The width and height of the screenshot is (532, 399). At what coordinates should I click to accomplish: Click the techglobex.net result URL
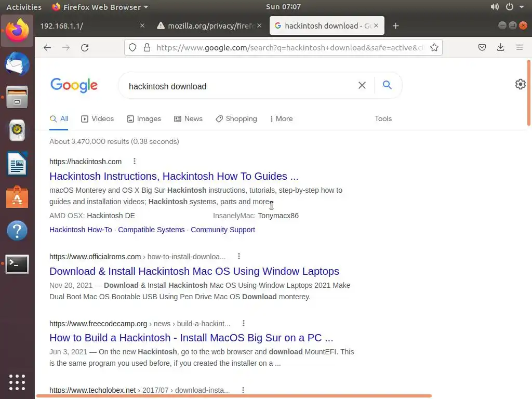pyautogui.click(x=139, y=390)
